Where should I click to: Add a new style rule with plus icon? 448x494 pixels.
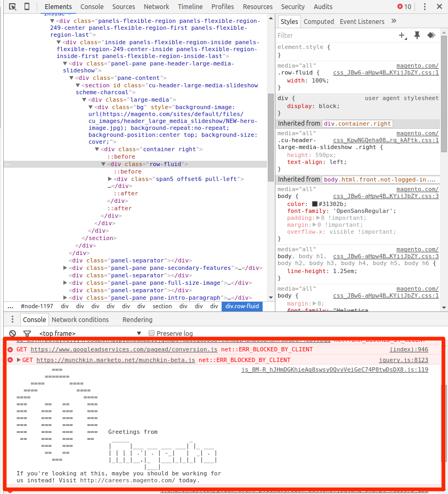[x=403, y=36]
